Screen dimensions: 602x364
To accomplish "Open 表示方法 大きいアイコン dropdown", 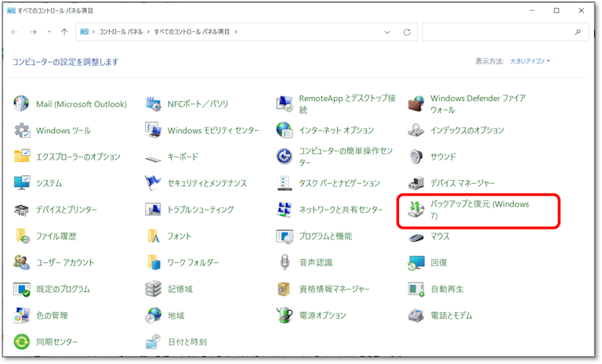I will (x=530, y=61).
